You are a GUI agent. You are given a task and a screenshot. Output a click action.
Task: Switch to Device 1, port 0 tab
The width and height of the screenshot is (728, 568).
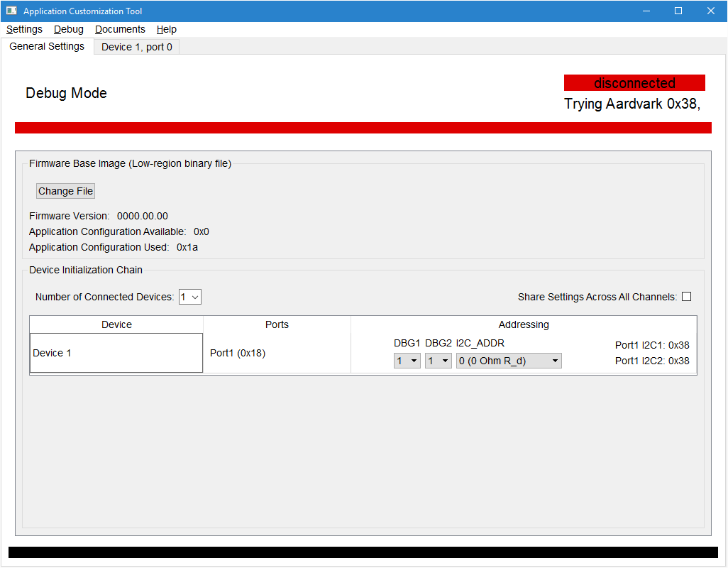click(136, 47)
